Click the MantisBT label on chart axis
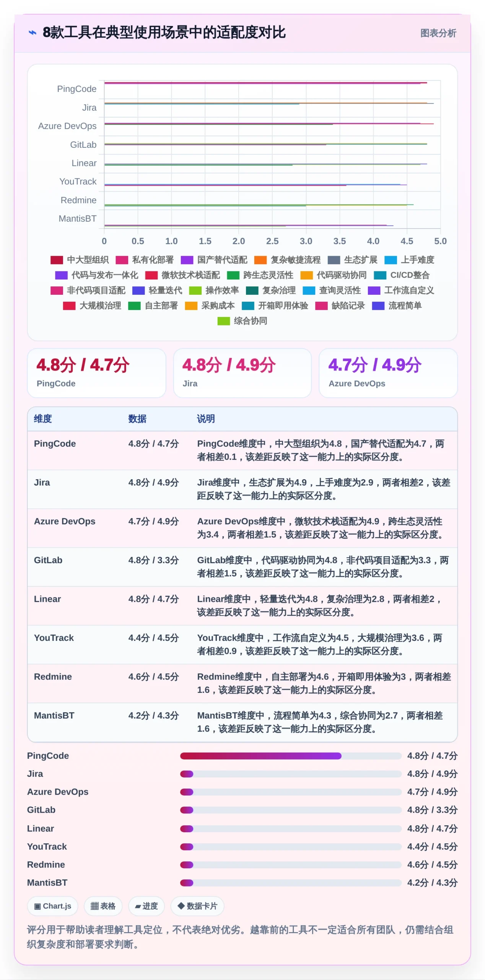 tap(77, 219)
